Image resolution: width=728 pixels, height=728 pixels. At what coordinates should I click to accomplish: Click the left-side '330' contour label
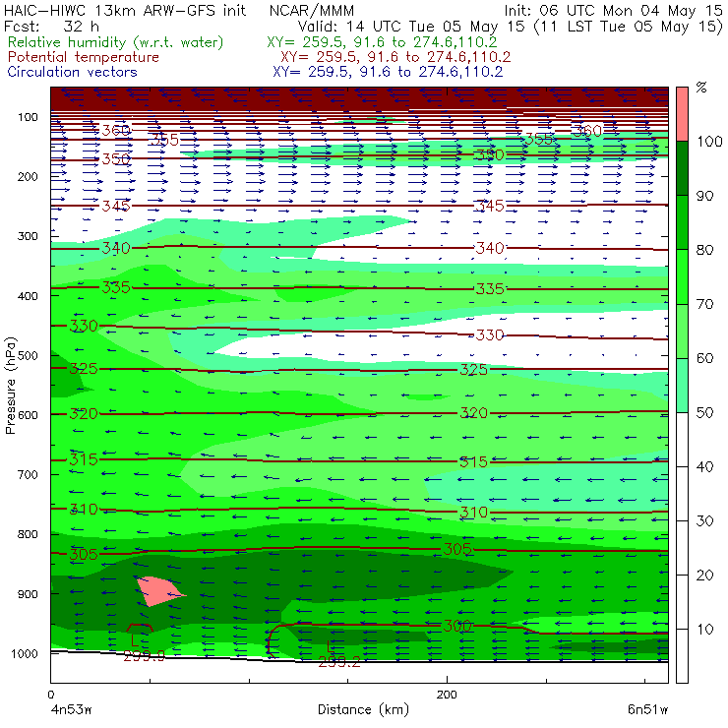(84, 326)
